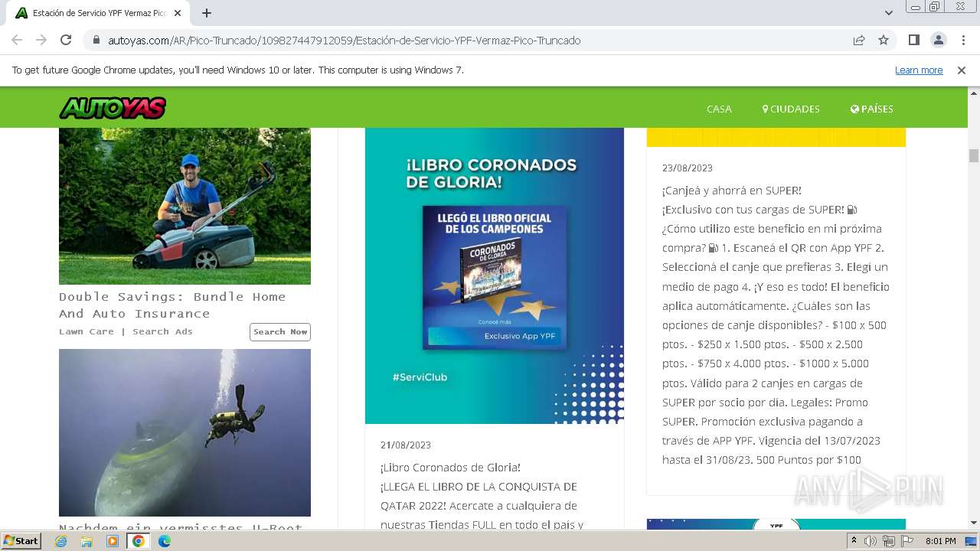Click scrollbar down arrow
Screen dimensions: 980x551
[974, 523]
